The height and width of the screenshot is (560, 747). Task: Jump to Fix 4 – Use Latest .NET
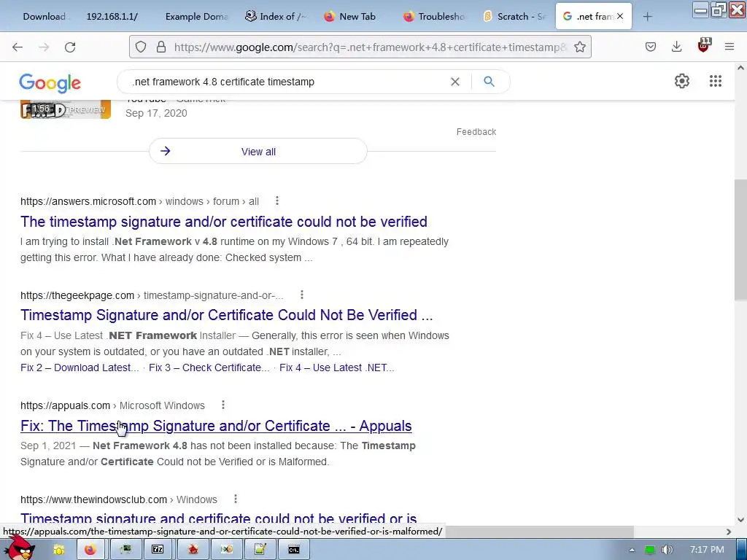(336, 367)
